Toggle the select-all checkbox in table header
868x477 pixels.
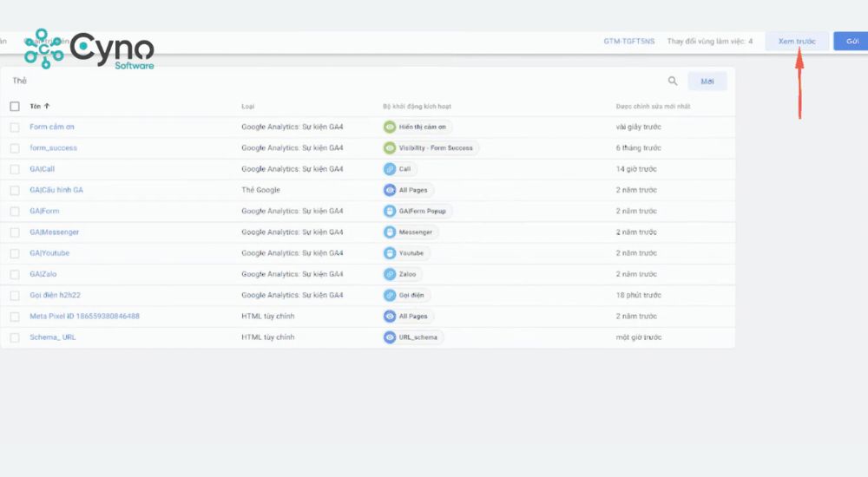[15, 106]
